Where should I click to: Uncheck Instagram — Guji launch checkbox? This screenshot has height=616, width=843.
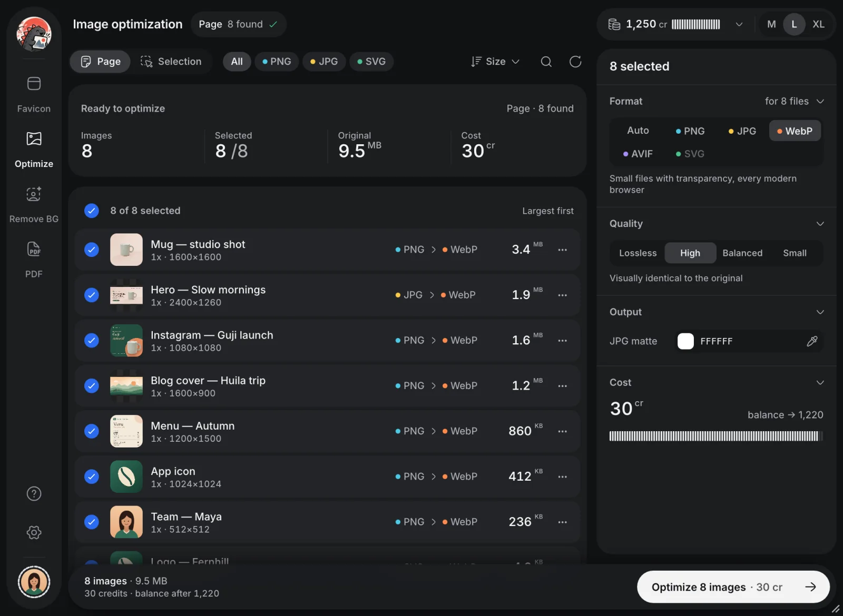pos(92,340)
